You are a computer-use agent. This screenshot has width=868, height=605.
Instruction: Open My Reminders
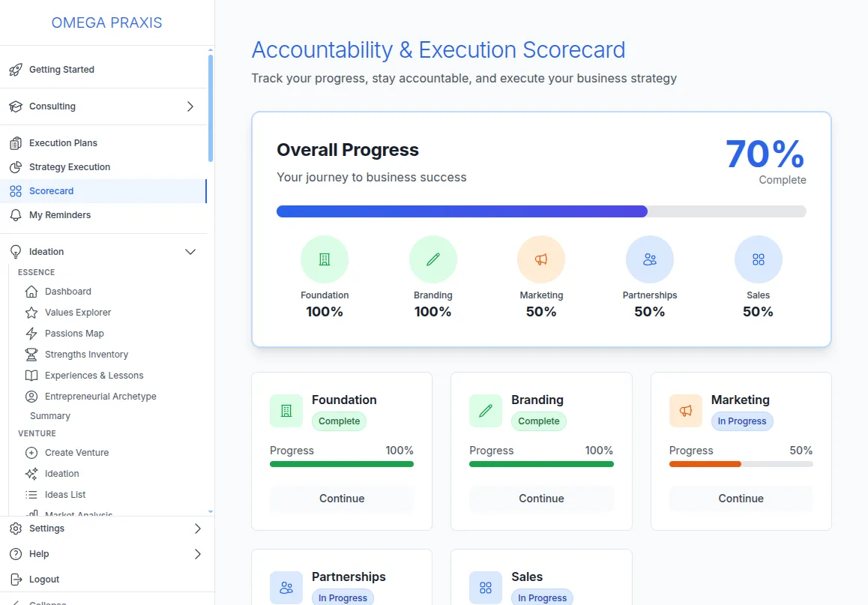tap(103, 214)
